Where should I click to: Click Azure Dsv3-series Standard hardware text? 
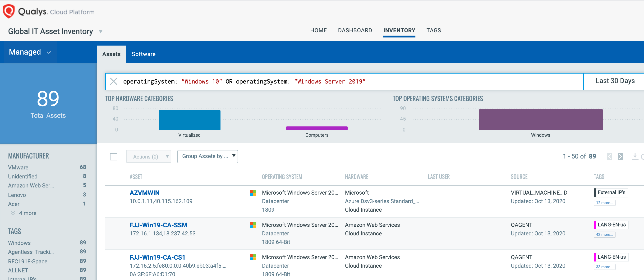point(382,201)
